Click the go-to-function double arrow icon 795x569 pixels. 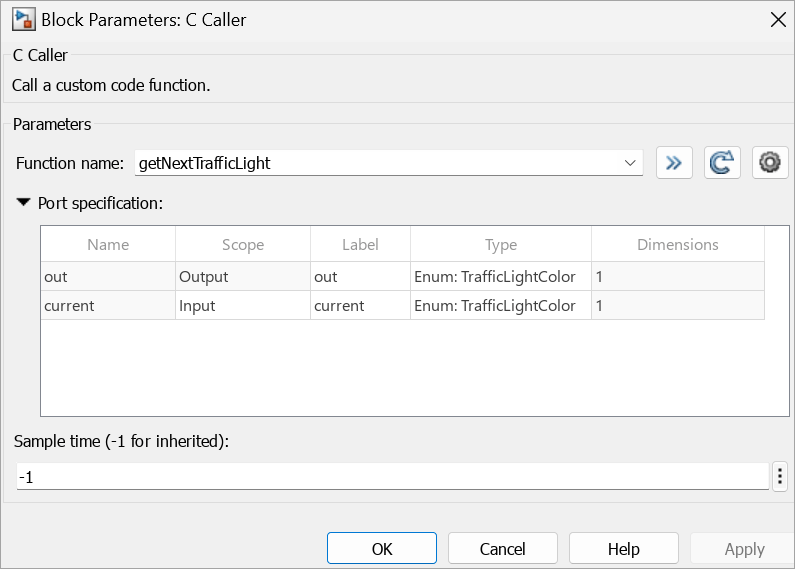coord(674,163)
